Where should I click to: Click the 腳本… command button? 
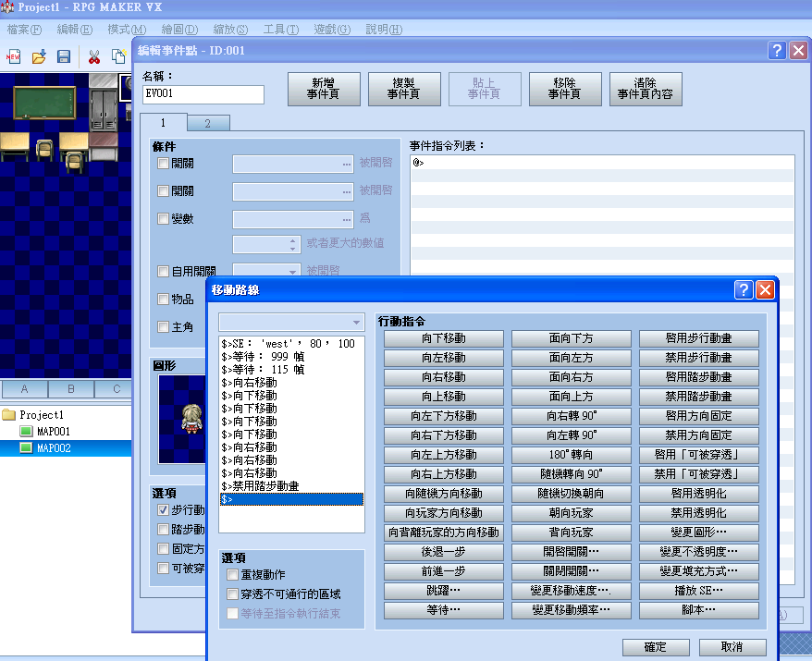coord(698,610)
